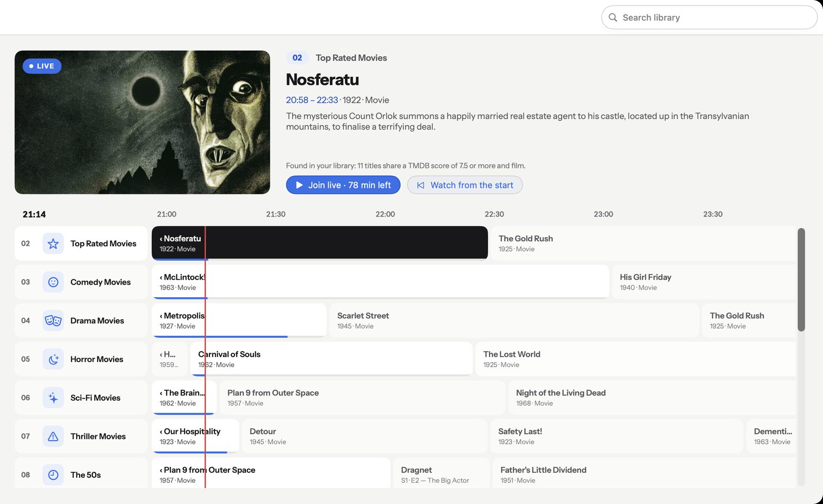The image size is (823, 504).
Task: Open Carnival of Souls program block
Action: coord(331,358)
